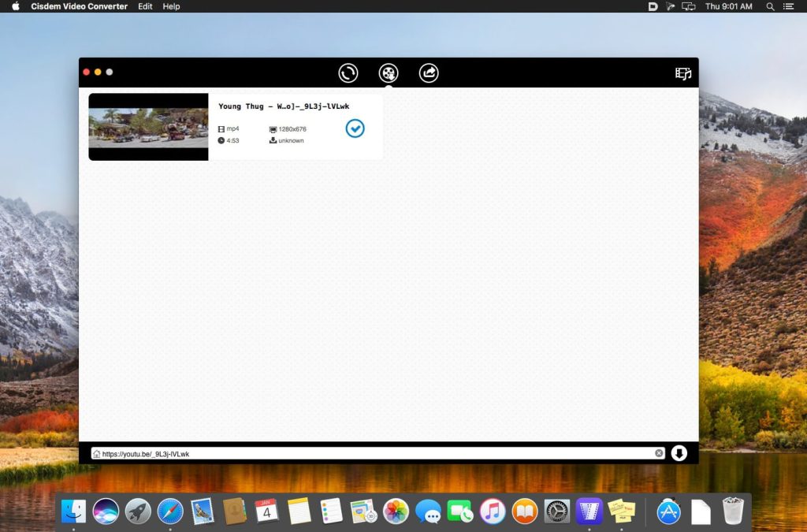Viewport: 807px width, 532px height.
Task: Open the Convert tab icon
Action: [x=348, y=73]
